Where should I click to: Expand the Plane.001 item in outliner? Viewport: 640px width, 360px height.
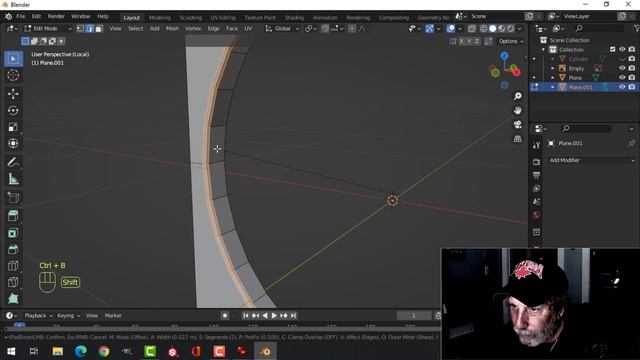(553, 87)
